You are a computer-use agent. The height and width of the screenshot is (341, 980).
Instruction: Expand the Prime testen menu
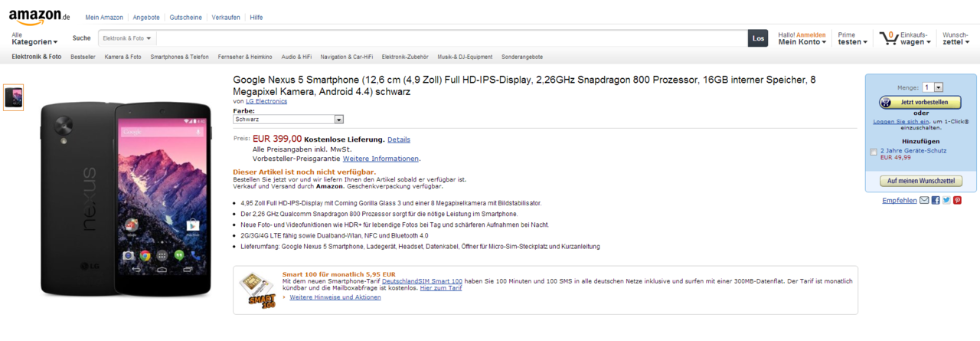click(852, 38)
